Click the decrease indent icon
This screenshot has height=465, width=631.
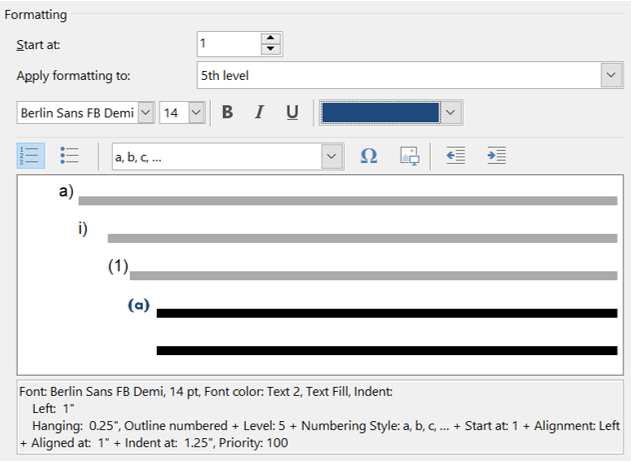tap(455, 156)
